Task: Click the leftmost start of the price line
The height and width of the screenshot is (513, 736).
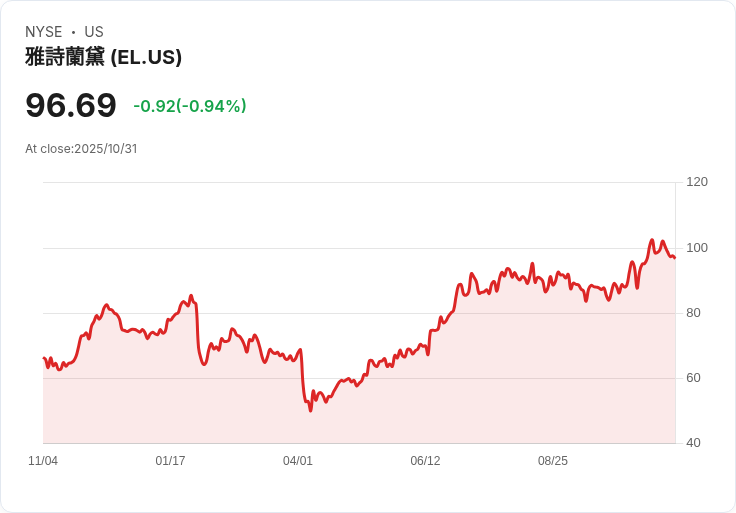Action: click(43, 357)
